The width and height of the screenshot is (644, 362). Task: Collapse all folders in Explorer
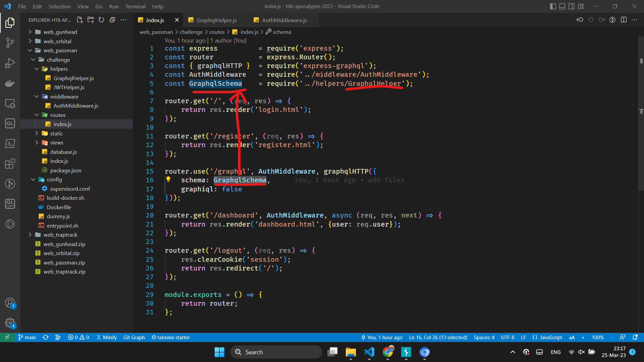point(112,20)
